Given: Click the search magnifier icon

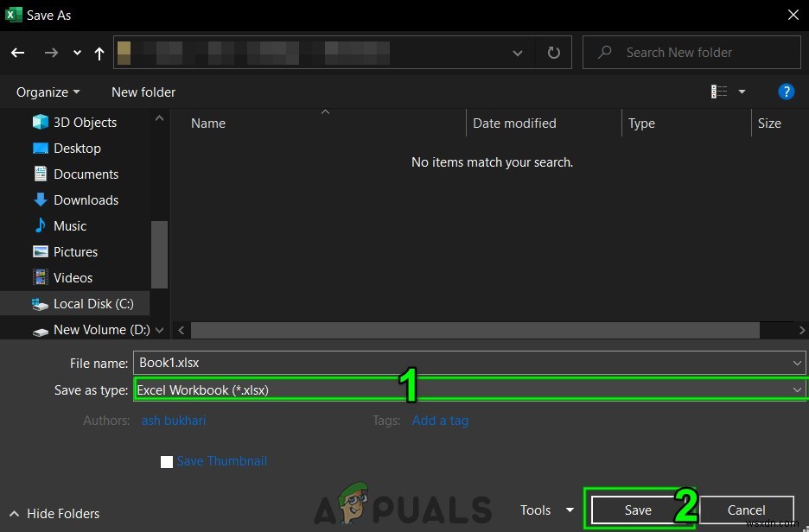Looking at the screenshot, I should point(605,52).
